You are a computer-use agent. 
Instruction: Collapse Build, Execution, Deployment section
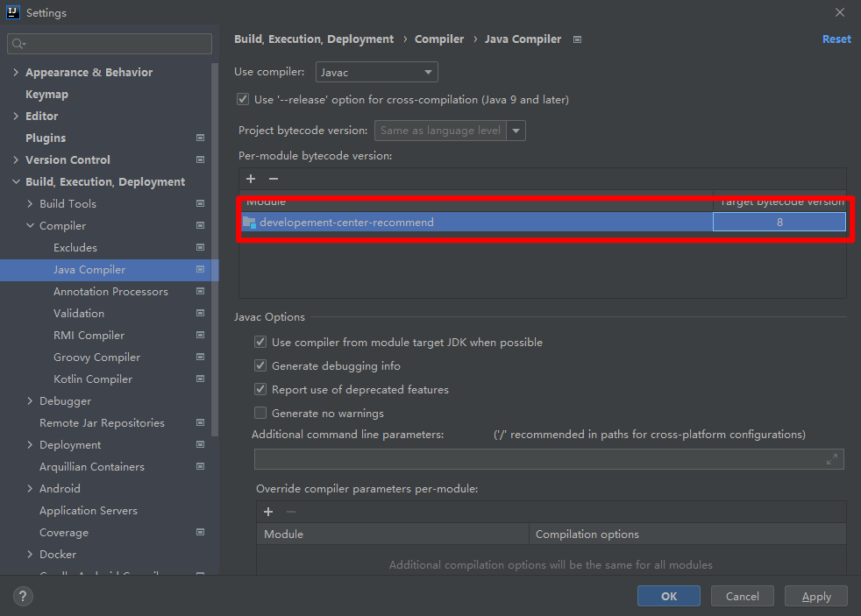pyautogui.click(x=16, y=181)
